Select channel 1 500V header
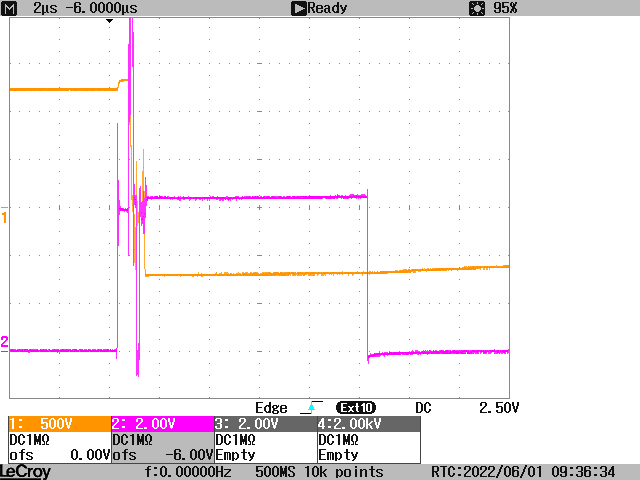The width and height of the screenshot is (640, 480). coord(60,424)
